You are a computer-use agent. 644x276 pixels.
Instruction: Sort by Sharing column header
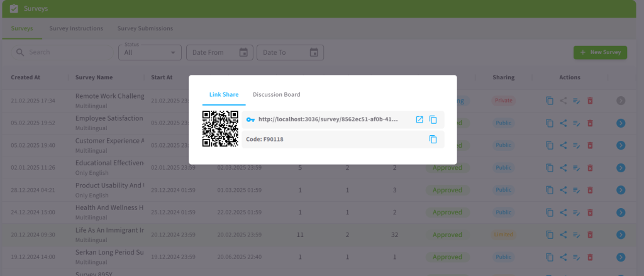point(504,77)
